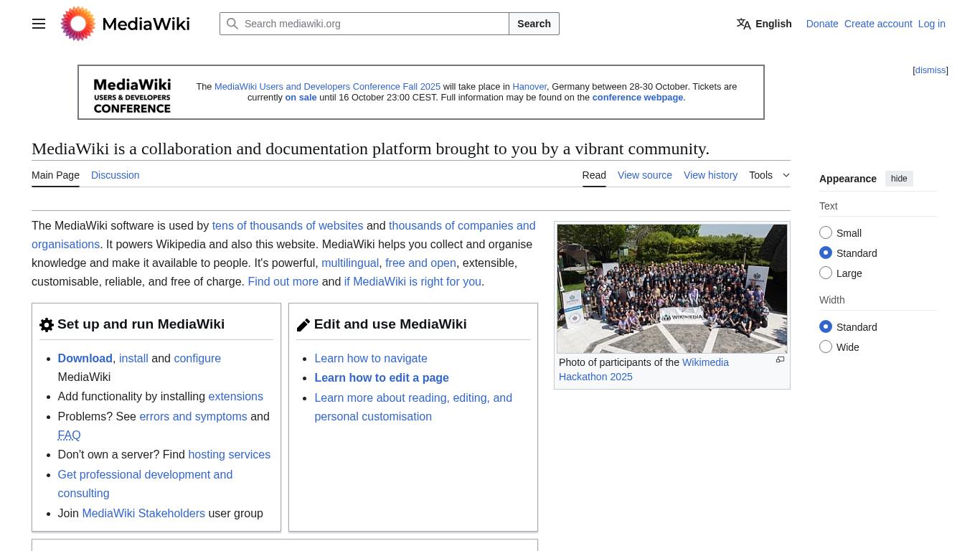Open the Create account link
This screenshot has height=551, width=980.
coord(878,24)
